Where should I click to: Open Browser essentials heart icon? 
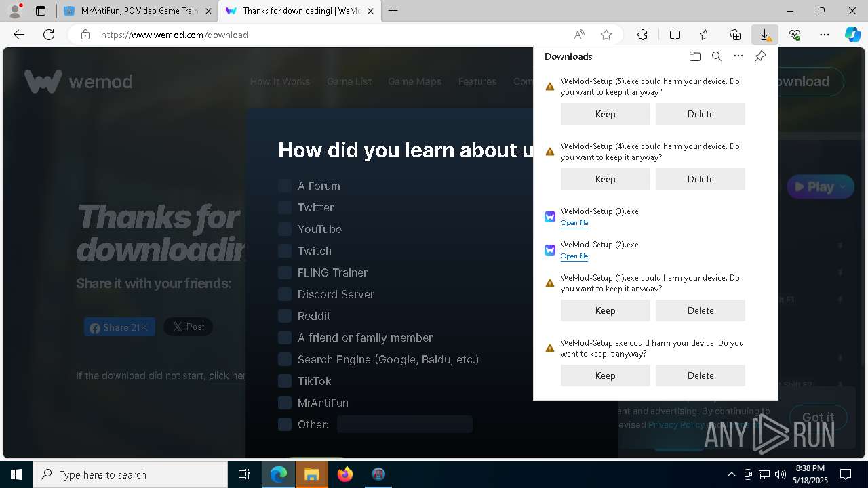(795, 35)
